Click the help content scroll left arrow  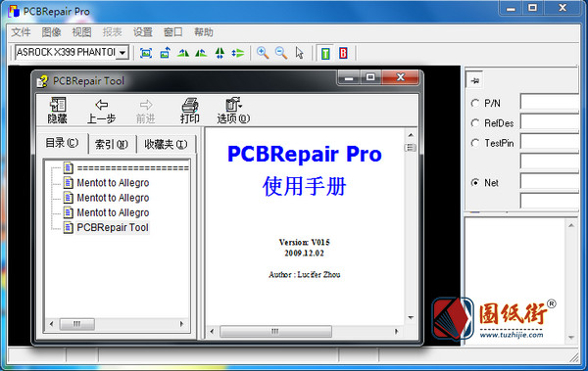tap(212, 331)
